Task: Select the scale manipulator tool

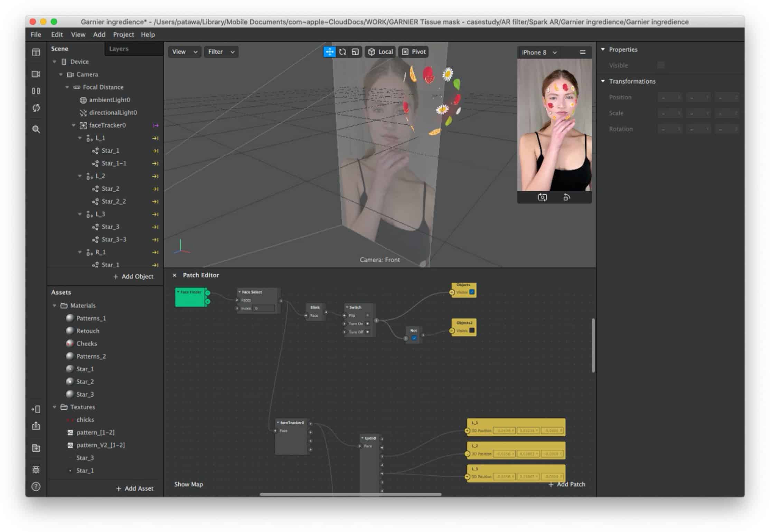Action: point(355,52)
